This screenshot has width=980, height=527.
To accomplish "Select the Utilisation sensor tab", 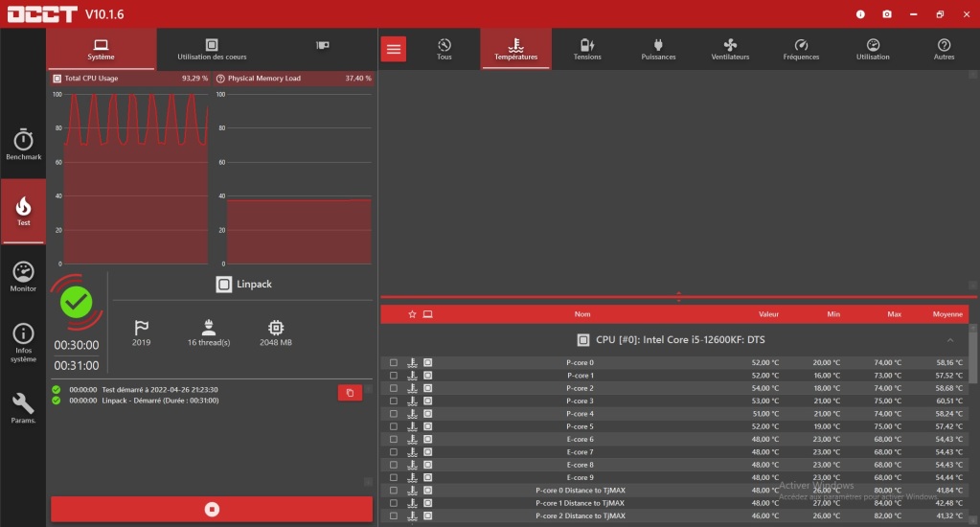I will (x=873, y=50).
